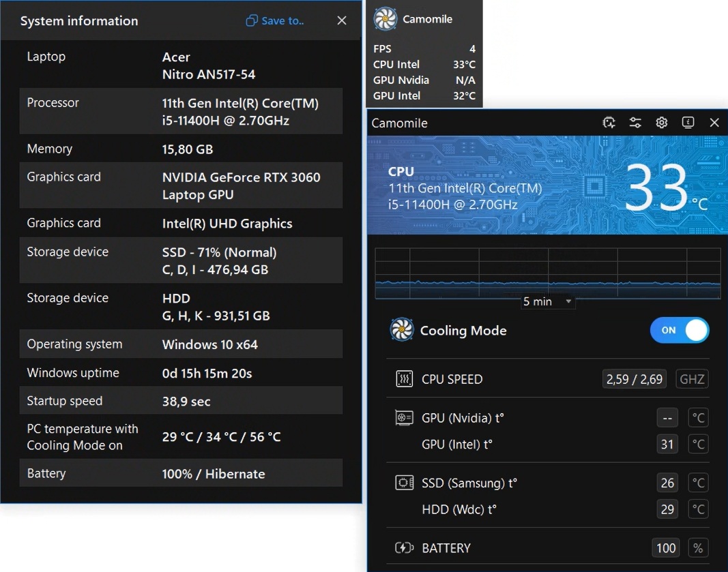This screenshot has height=572, width=728.
Task: Turn off the Cooling Mode switch
Action: pyautogui.click(x=680, y=331)
